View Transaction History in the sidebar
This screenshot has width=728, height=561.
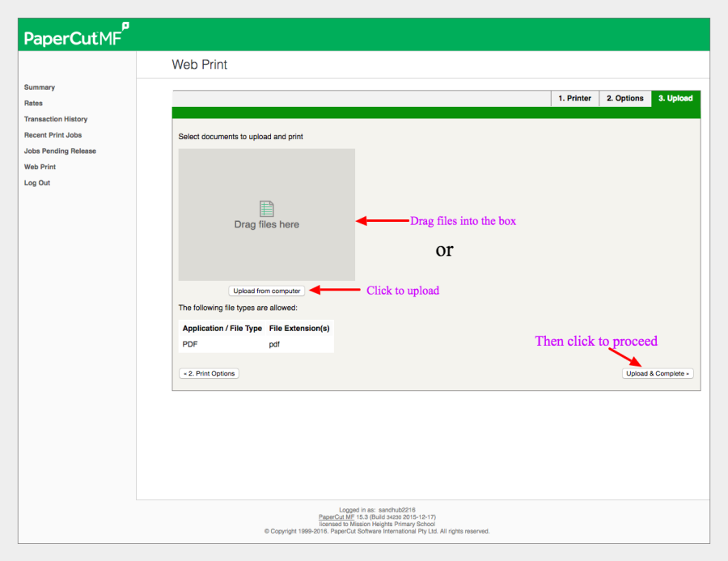click(56, 119)
